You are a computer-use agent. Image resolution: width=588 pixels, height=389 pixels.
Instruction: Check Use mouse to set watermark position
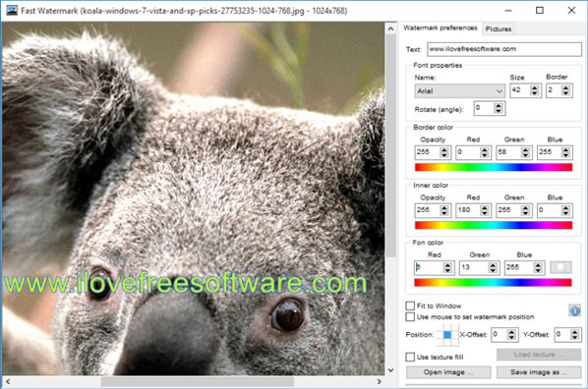tap(410, 317)
